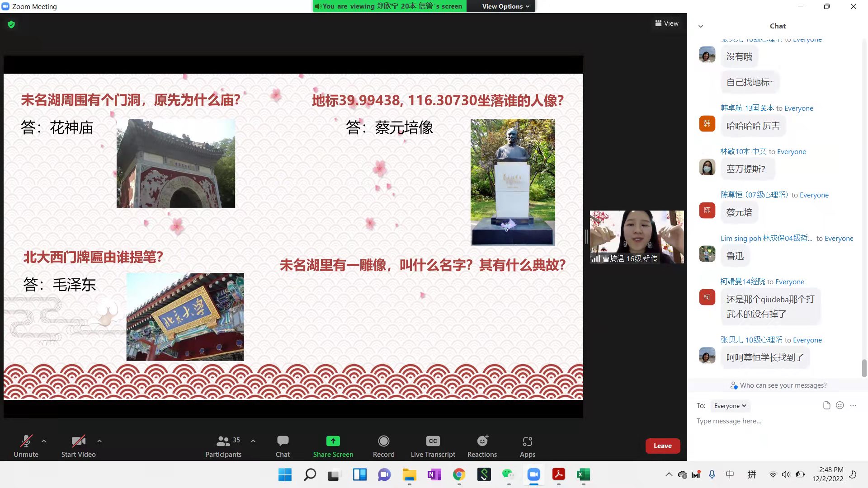Viewport: 868px width, 488px height.
Task: Open the View layout menu
Action: pos(667,23)
